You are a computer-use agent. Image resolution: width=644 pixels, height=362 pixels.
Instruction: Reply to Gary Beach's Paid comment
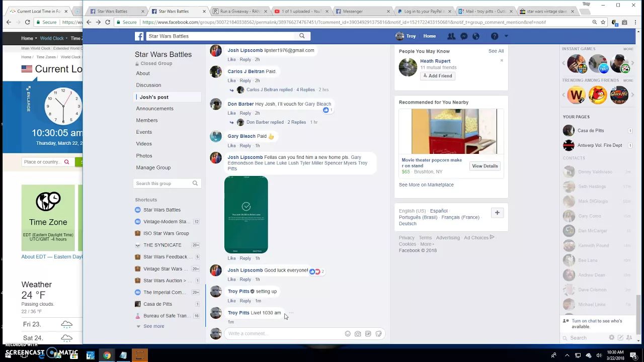point(245,146)
